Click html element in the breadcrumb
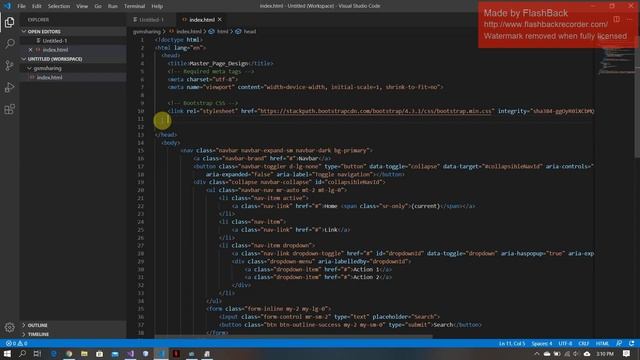Image resolution: width=640 pixels, height=360 pixels. (x=222, y=31)
